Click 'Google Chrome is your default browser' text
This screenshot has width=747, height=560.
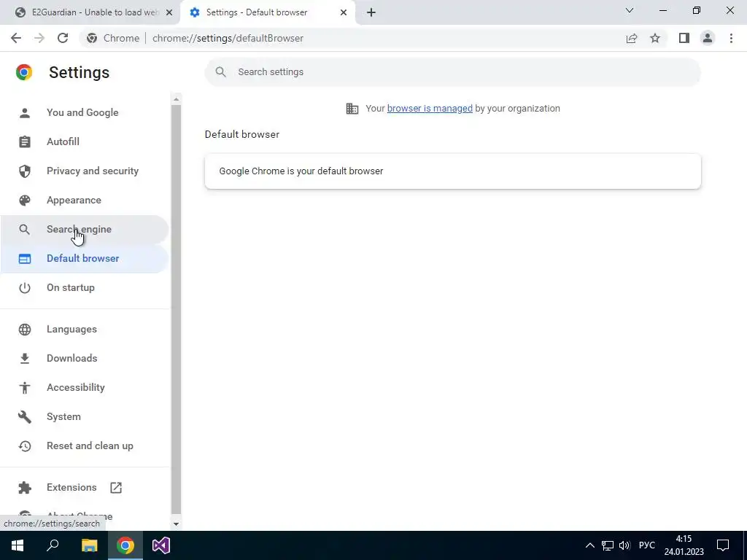[x=301, y=171]
